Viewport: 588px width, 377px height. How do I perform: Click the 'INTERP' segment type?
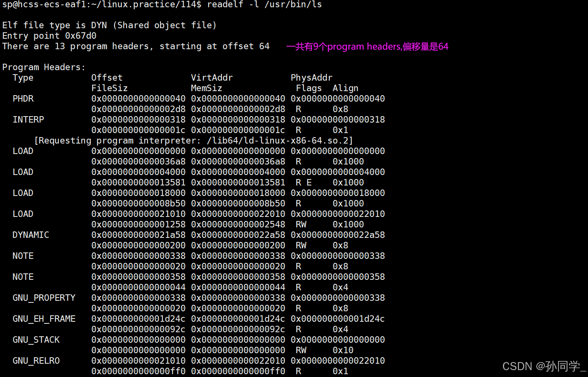28,120
